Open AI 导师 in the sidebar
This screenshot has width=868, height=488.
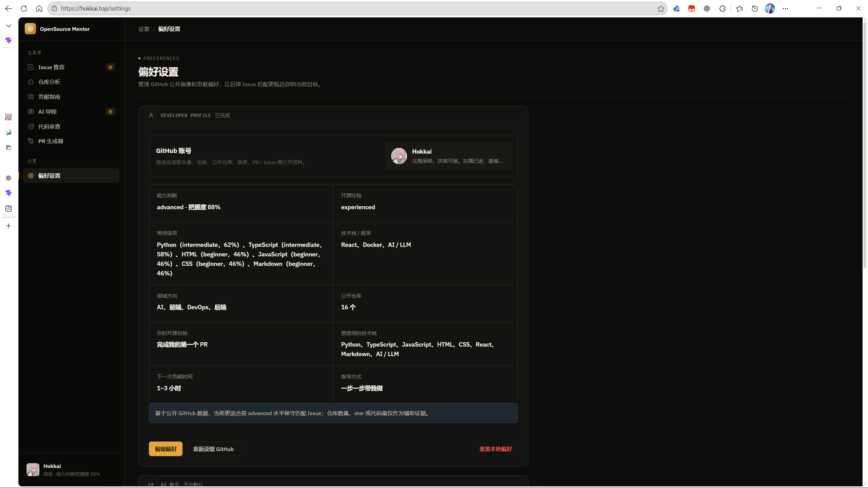(x=71, y=112)
